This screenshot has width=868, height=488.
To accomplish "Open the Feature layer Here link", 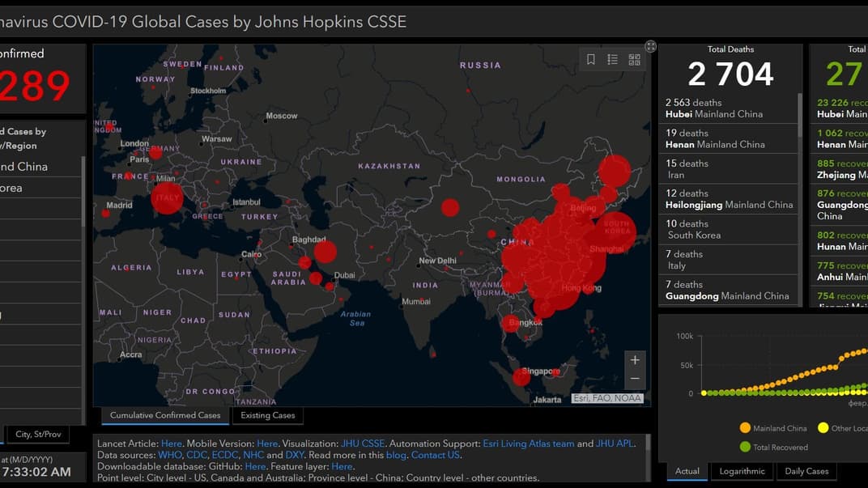I will point(342,467).
